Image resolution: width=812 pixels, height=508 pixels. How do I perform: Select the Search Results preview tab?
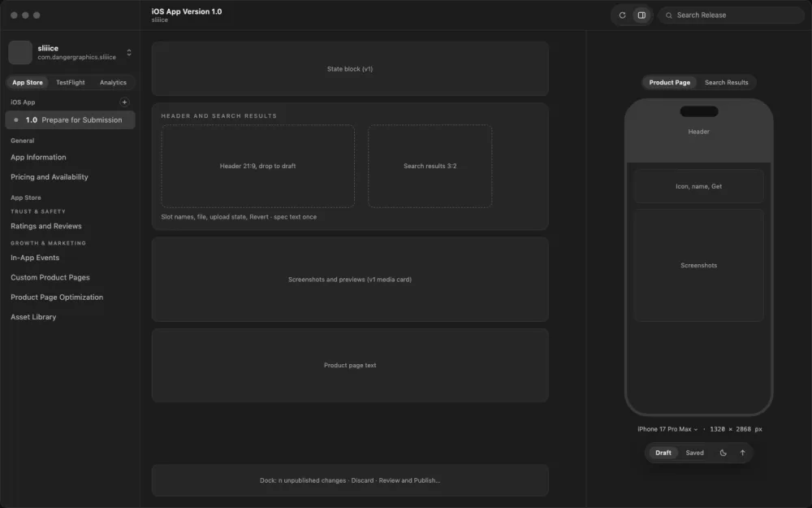726,82
